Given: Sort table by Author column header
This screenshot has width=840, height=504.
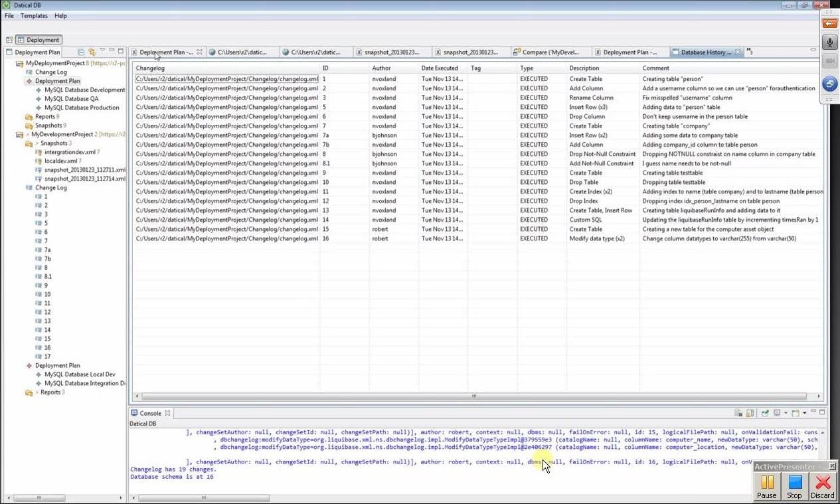Looking at the screenshot, I should pos(382,68).
